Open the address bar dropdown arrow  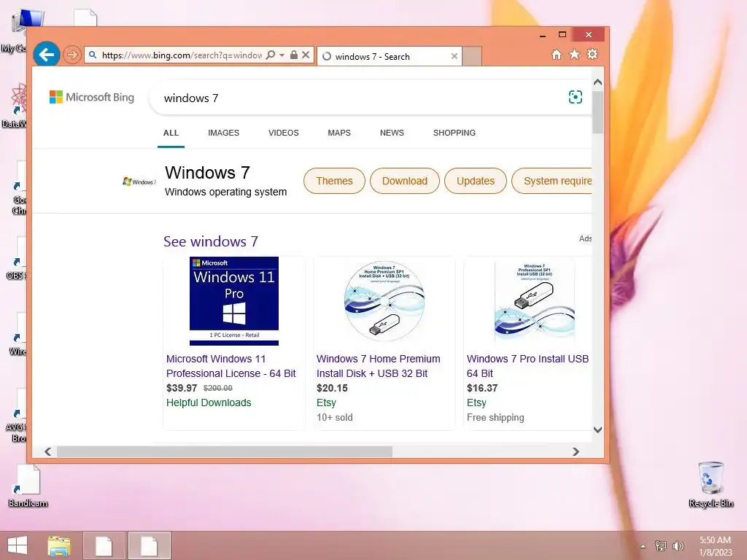tap(282, 55)
